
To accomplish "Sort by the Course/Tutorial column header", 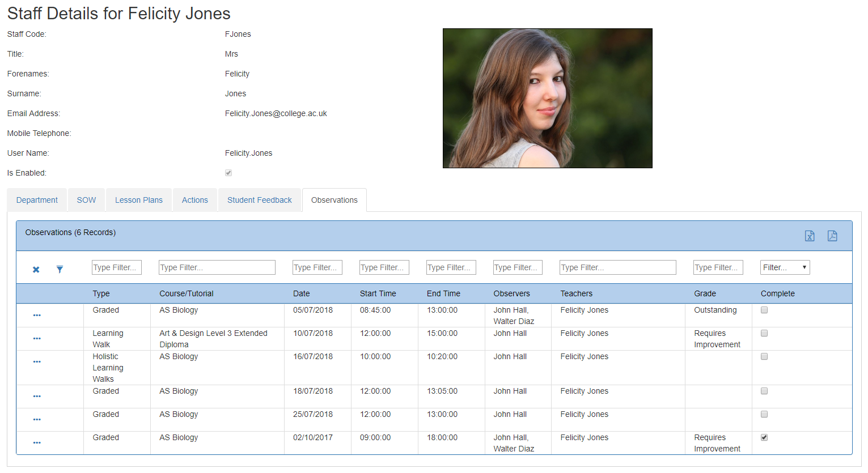I will pos(187,293).
